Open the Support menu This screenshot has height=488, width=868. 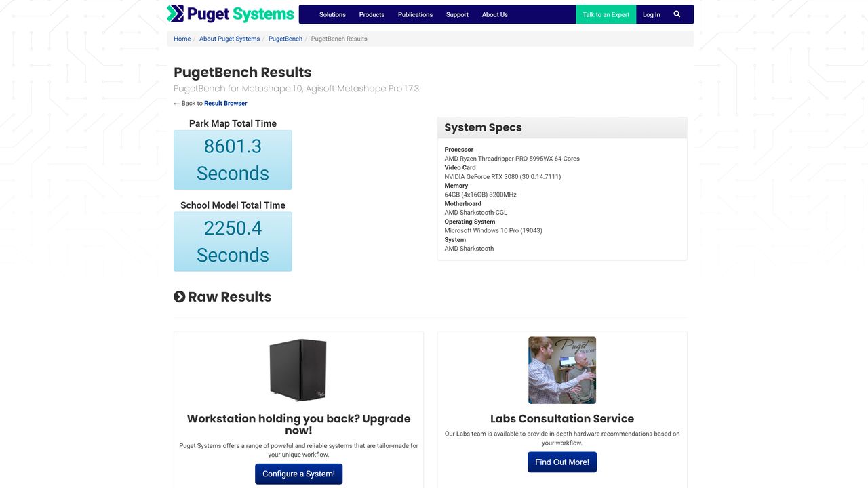457,14
